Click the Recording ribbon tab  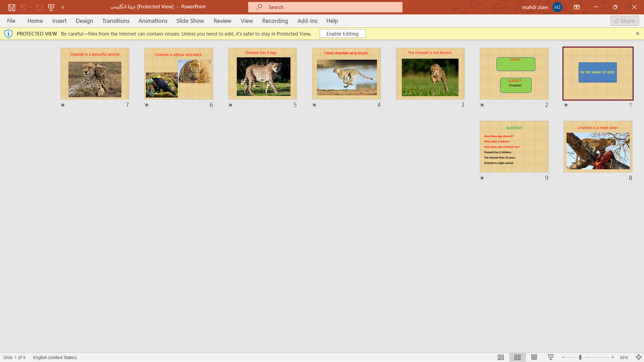tap(275, 20)
